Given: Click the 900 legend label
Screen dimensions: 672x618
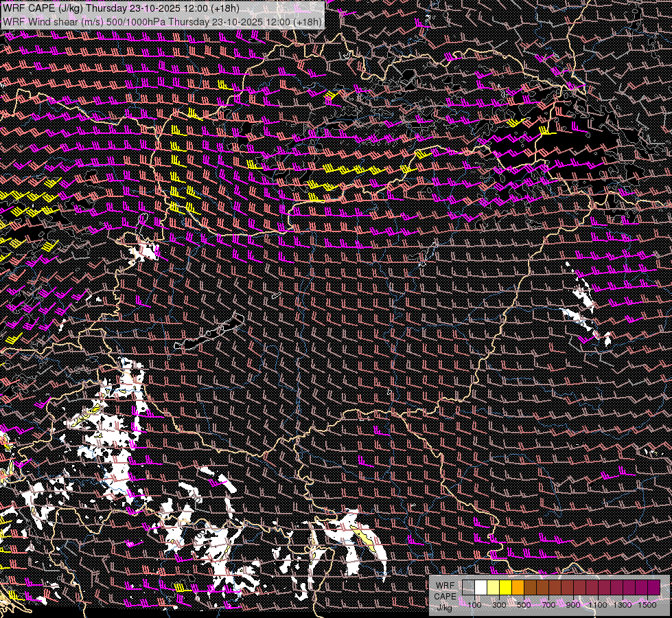Looking at the screenshot, I should coord(573,605).
